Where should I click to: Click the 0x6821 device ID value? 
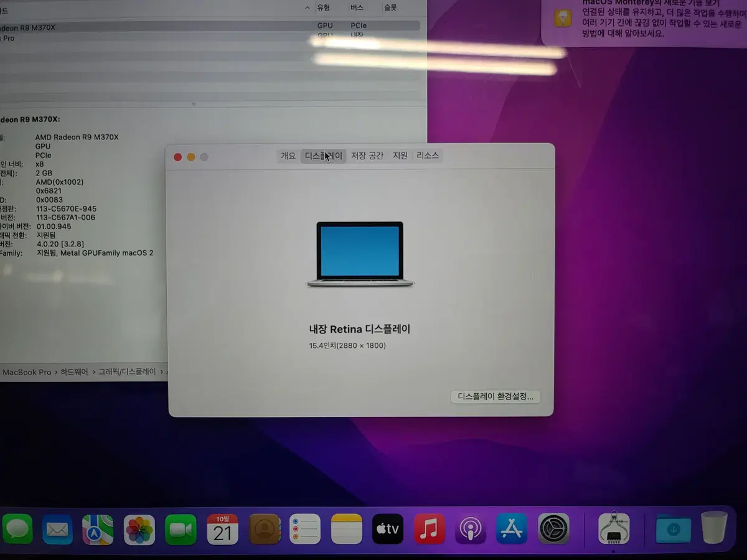click(x=47, y=191)
